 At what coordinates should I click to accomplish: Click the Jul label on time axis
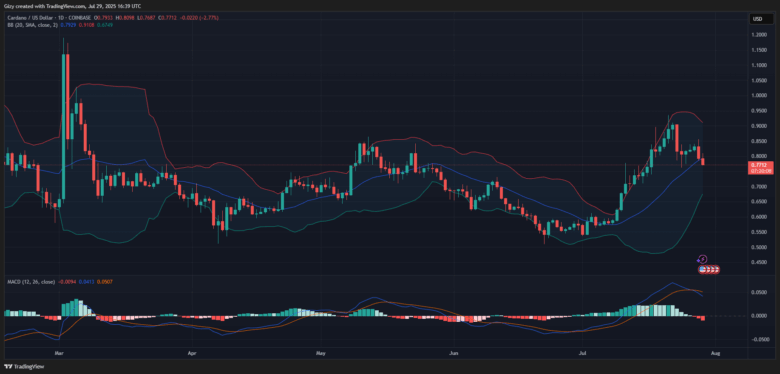[583, 353]
